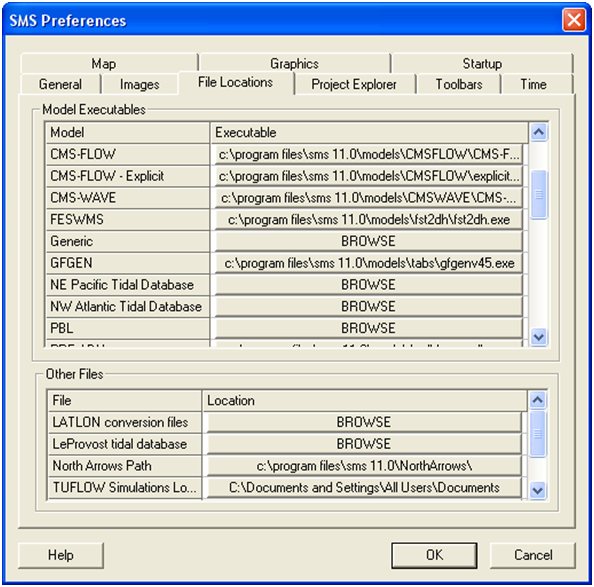The height and width of the screenshot is (587, 594).
Task: Select NW Atlantic Tidal Database label
Action: point(128,306)
